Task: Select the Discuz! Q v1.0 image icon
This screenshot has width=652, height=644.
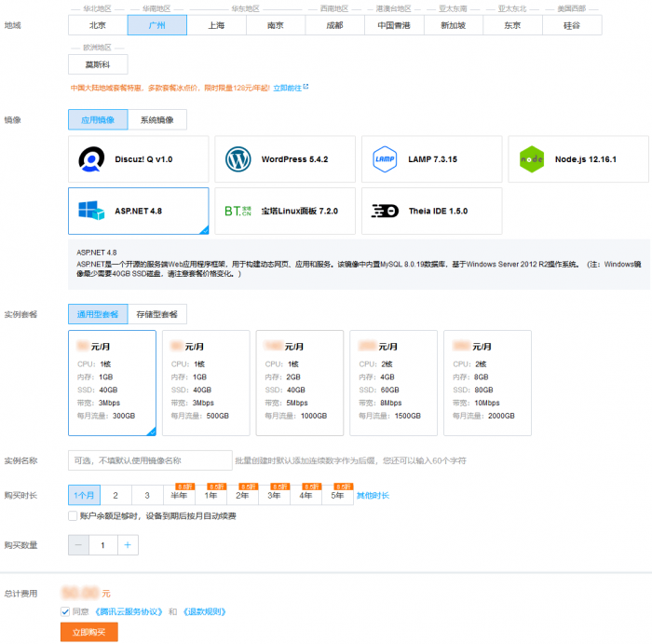Action: pyautogui.click(x=91, y=159)
